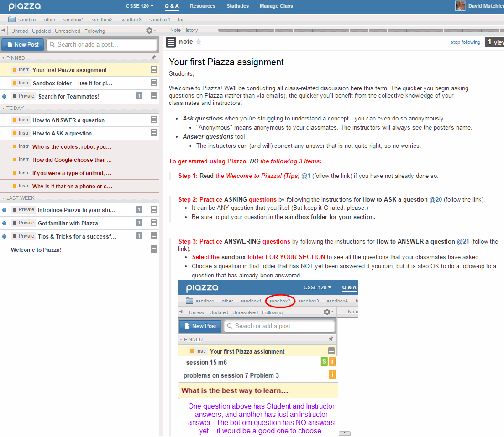Click the pin icon in the PINNED header
The width and height of the screenshot is (504, 437).
(x=153, y=57)
